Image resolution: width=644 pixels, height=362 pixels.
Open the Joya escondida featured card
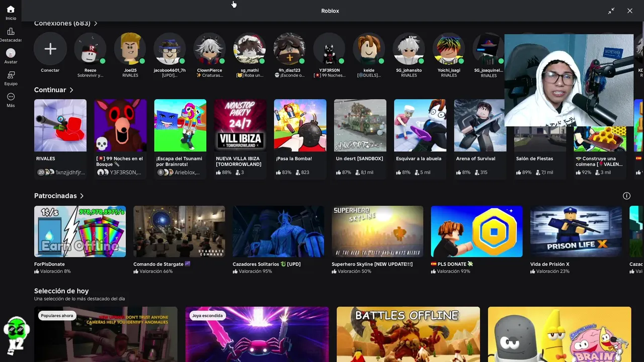pos(257,334)
